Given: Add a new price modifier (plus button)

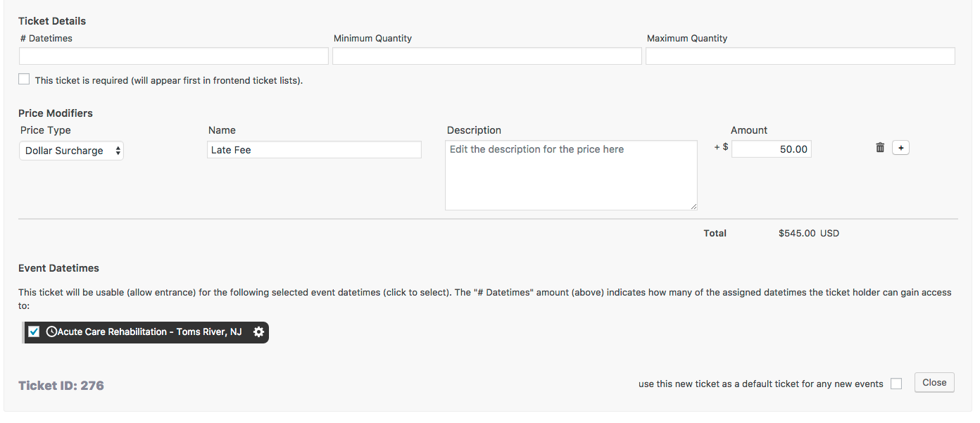Looking at the screenshot, I should click(901, 148).
